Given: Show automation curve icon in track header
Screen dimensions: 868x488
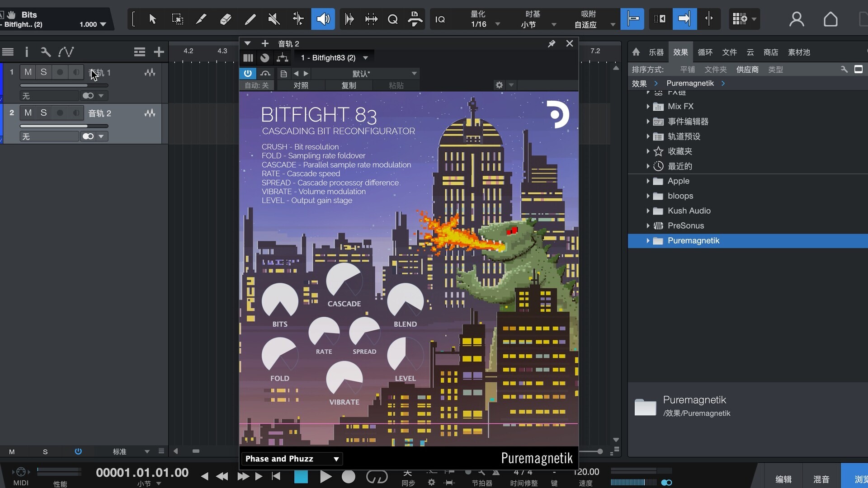Looking at the screenshot, I should 66,52.
